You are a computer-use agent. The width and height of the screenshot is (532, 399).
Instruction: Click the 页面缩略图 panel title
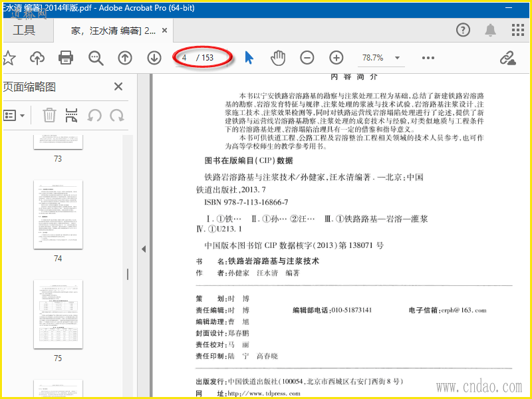29,87
